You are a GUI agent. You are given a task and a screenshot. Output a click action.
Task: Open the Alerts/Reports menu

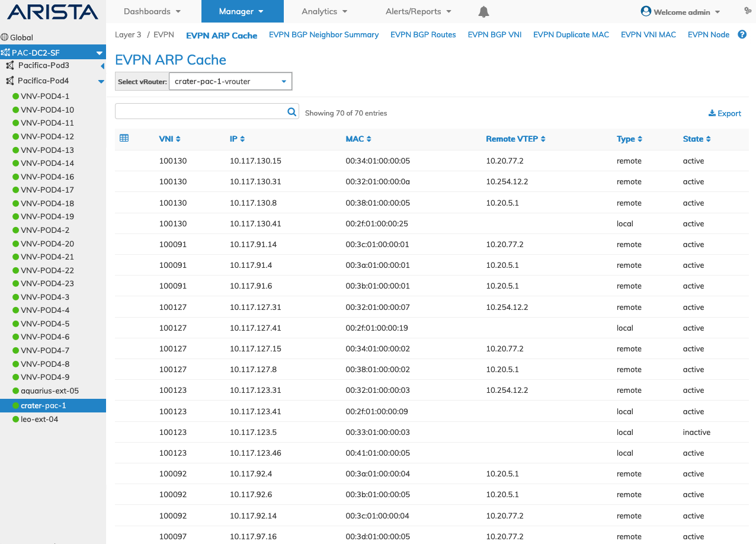click(x=418, y=11)
